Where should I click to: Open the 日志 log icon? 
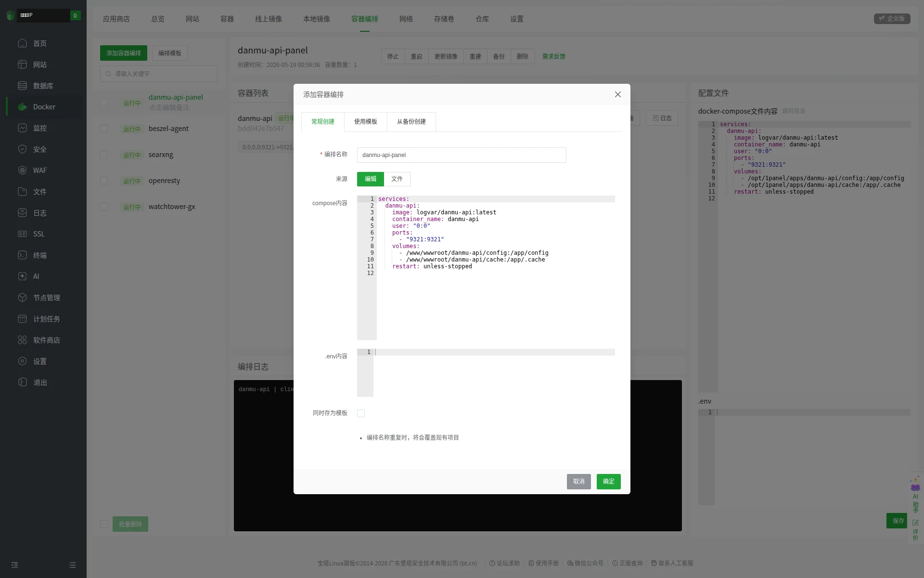click(x=22, y=213)
